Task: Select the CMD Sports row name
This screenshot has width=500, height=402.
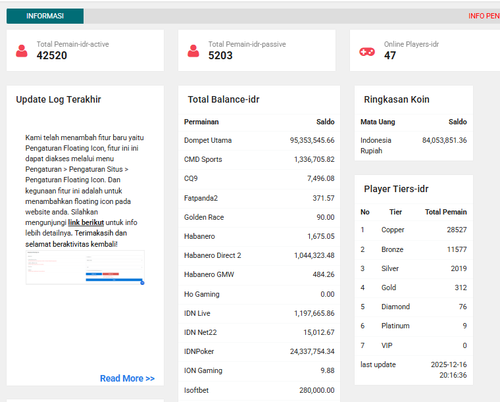Action: pyautogui.click(x=203, y=159)
